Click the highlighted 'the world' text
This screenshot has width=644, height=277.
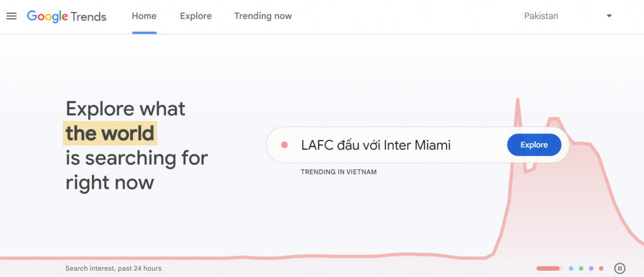point(110,133)
